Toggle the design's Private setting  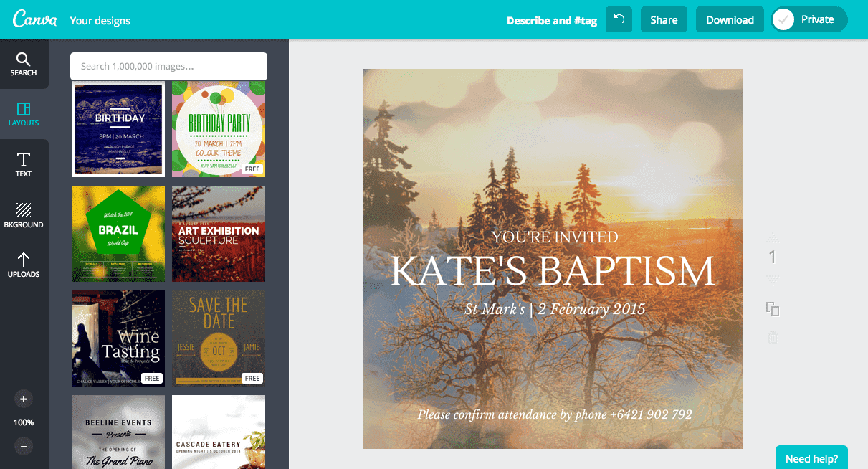click(809, 19)
